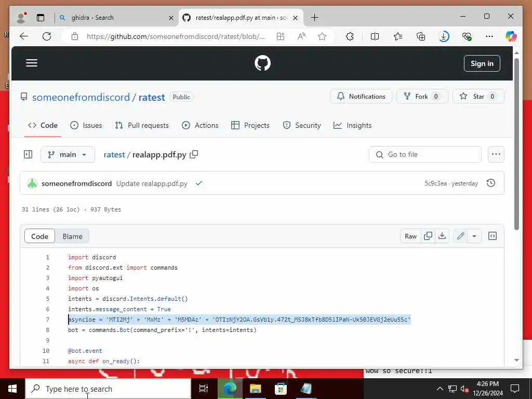
Task: Open Browser essentials heart icon
Action: point(467,36)
